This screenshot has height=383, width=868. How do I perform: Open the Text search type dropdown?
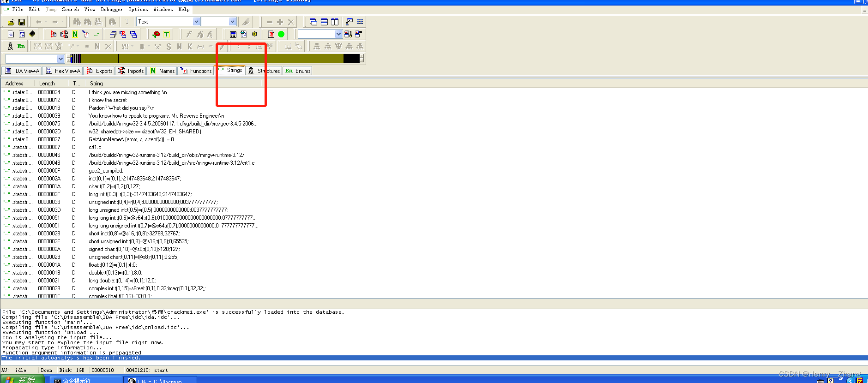196,22
